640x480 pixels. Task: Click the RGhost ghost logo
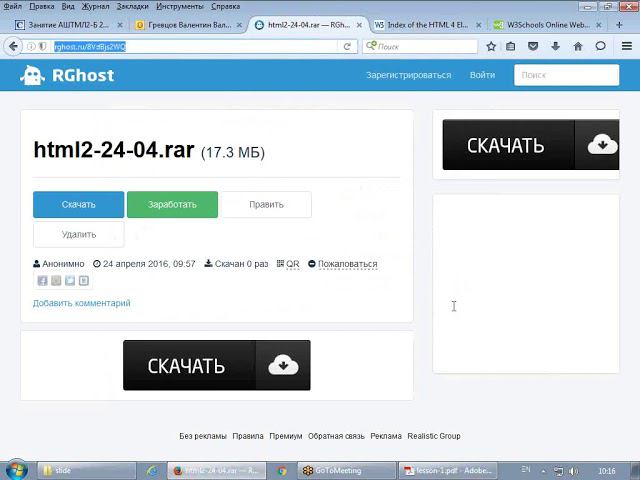point(32,75)
